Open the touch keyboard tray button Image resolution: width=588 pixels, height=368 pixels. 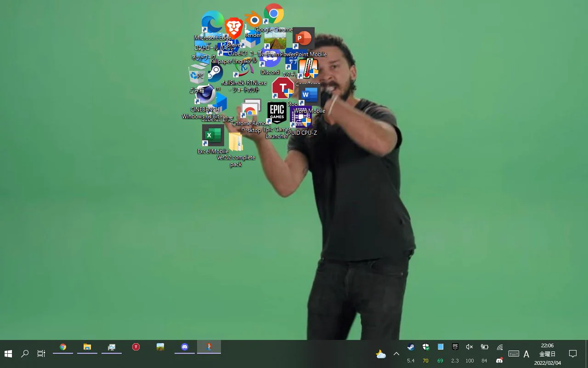pos(514,354)
